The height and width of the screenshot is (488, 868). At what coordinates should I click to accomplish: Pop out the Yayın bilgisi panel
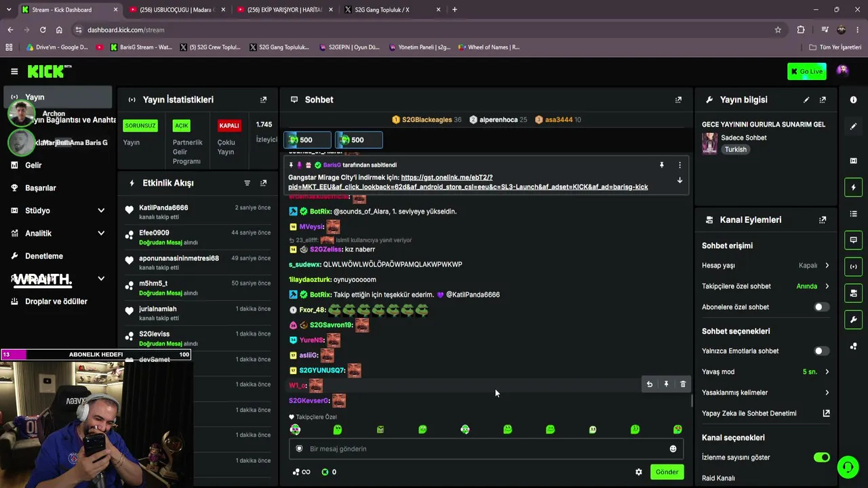[x=823, y=100]
